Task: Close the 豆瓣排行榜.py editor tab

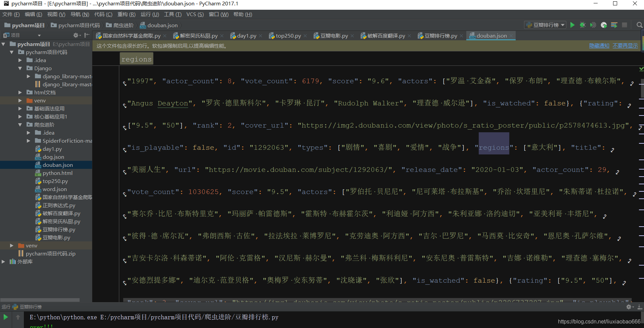Action: pos(462,36)
